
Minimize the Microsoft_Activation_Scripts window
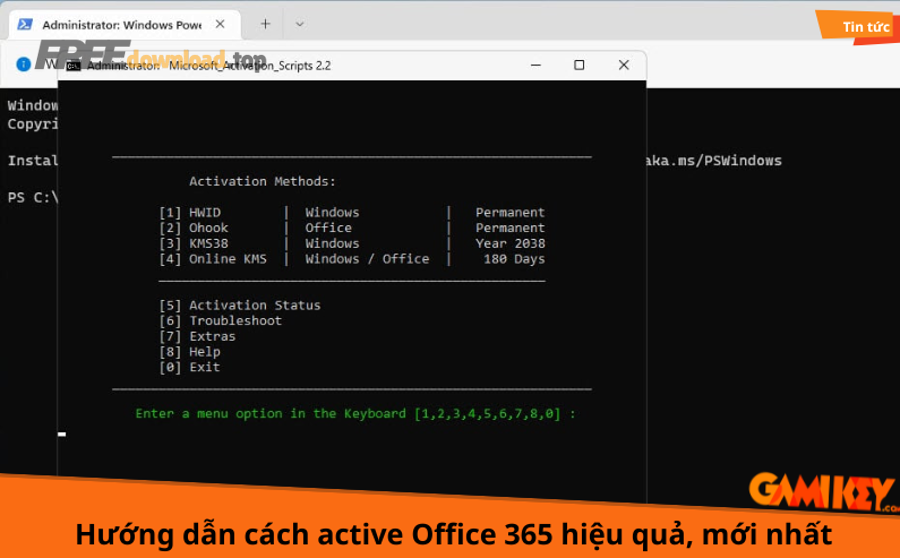tap(536, 65)
